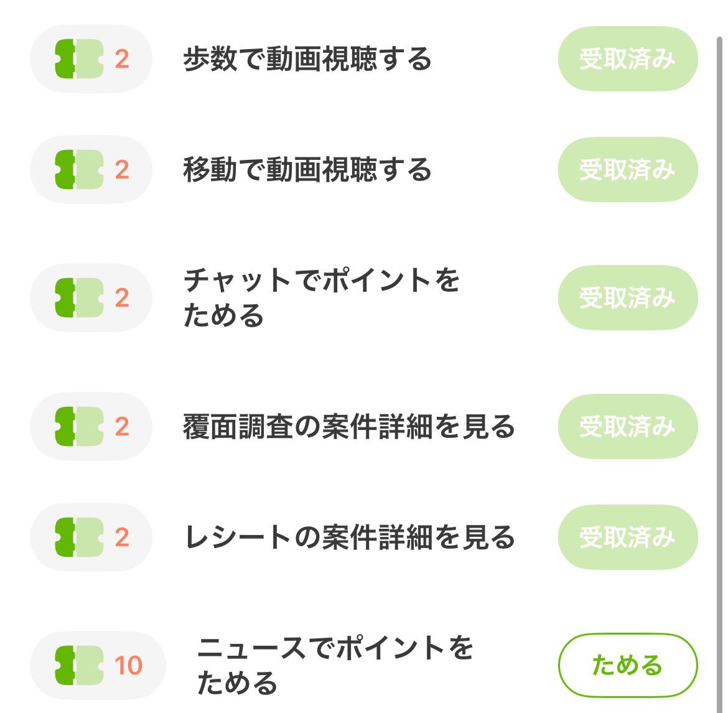Open the 歩数で動画視聴する mission
The image size is (728, 713).
tap(307, 59)
